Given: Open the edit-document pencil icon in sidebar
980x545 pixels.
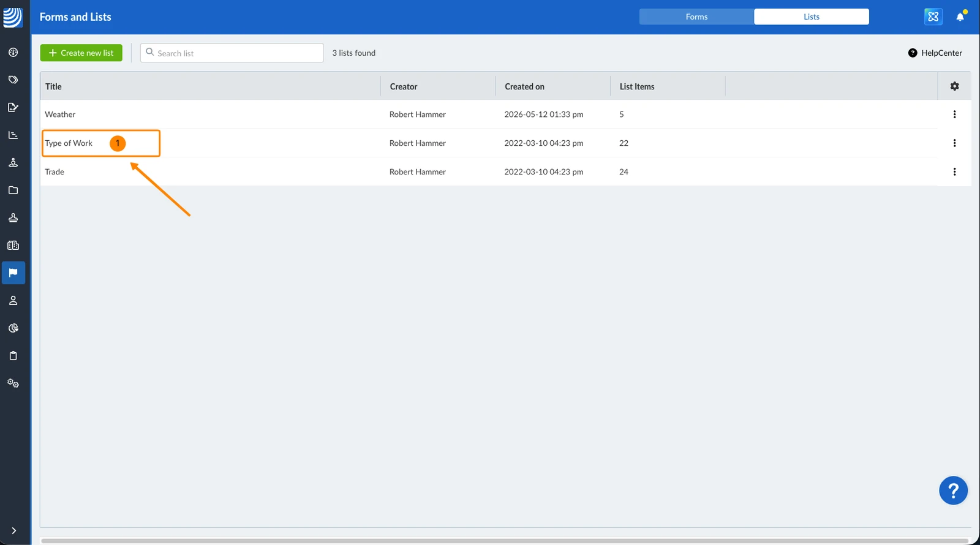Looking at the screenshot, I should pos(13,108).
